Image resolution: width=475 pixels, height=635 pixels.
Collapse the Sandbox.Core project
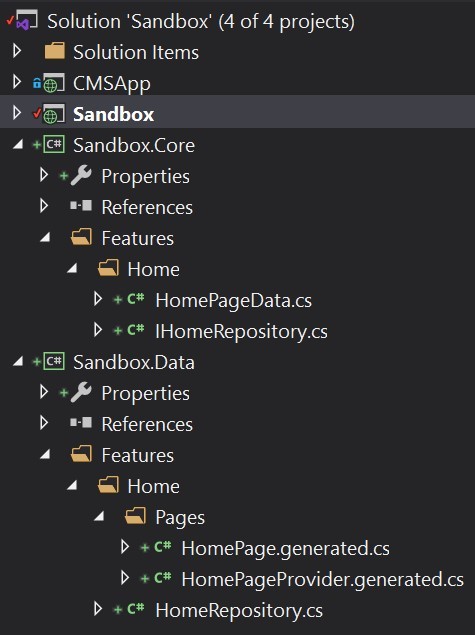[18, 144]
